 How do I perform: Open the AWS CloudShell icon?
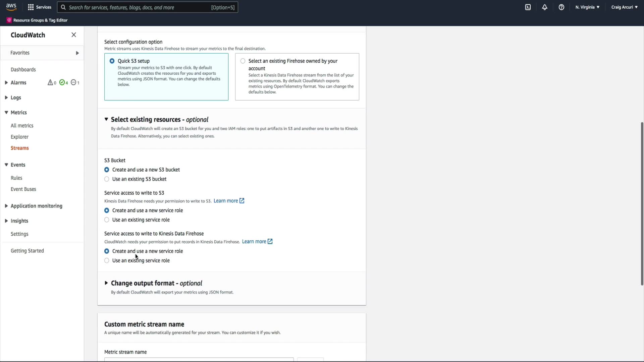(x=528, y=7)
